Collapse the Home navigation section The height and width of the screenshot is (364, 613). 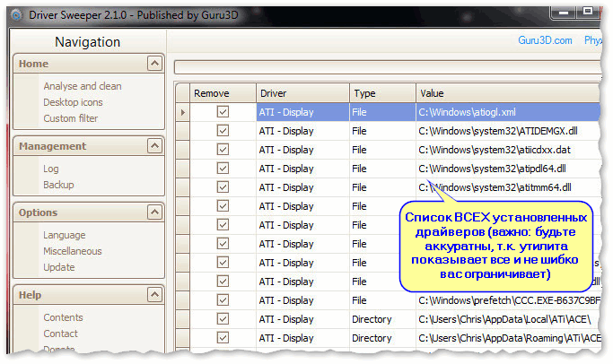click(154, 64)
